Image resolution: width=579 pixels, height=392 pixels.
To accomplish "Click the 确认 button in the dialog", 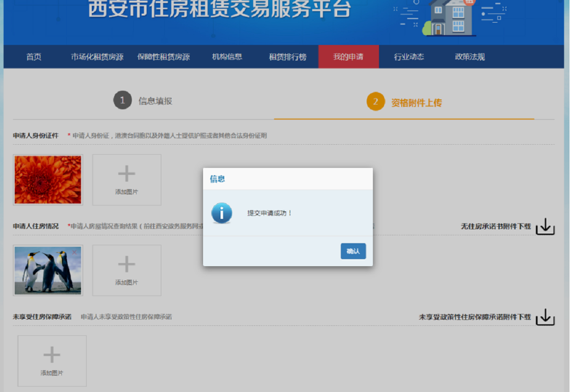I will 353,251.
